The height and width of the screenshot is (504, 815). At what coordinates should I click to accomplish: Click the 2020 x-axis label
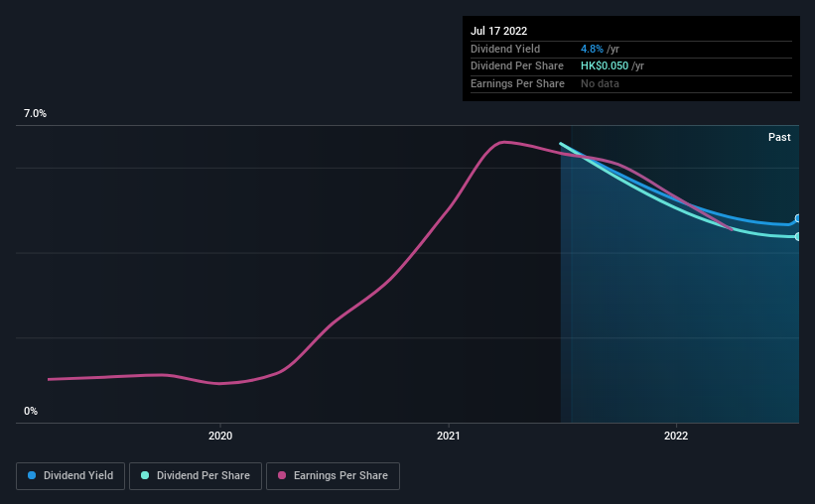tap(220, 436)
